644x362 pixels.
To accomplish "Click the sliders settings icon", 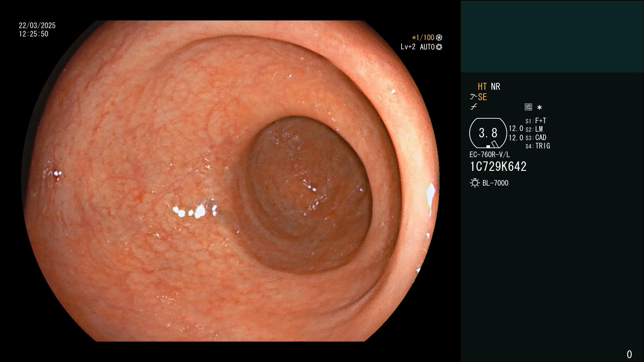I will (x=528, y=107).
